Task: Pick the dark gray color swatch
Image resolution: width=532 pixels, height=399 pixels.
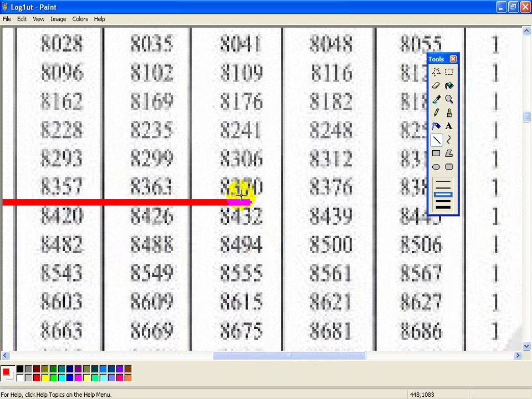Action: coord(28,369)
